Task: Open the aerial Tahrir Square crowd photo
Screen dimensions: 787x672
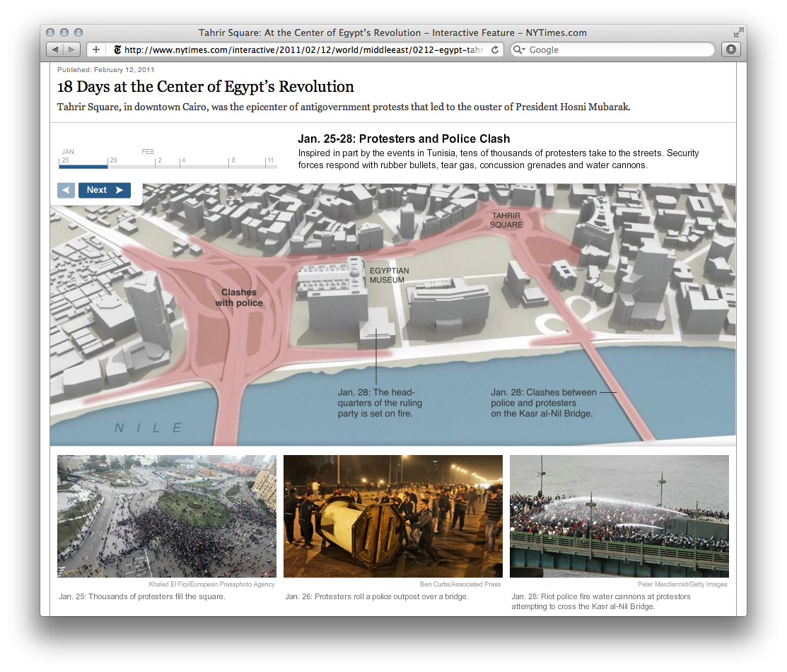Action: coord(167,516)
